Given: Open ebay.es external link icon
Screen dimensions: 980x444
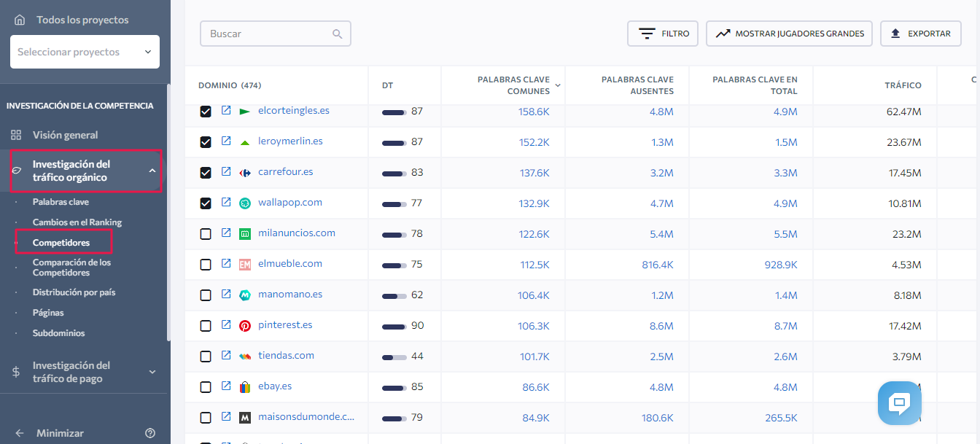Looking at the screenshot, I should point(226,386).
